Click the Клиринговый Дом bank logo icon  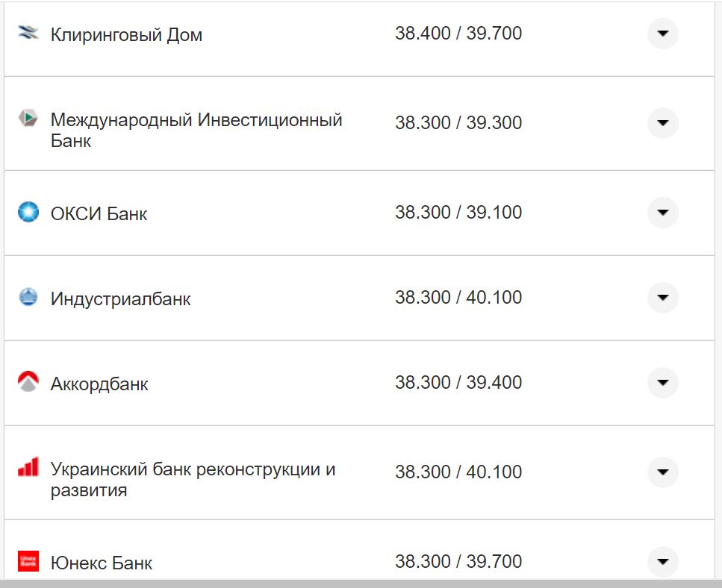click(x=27, y=33)
